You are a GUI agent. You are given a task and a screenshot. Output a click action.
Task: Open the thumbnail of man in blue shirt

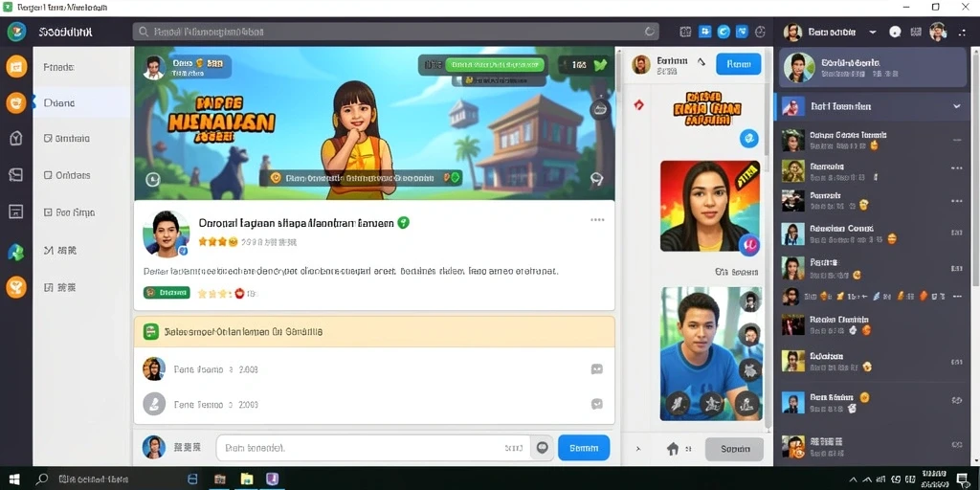(711, 353)
